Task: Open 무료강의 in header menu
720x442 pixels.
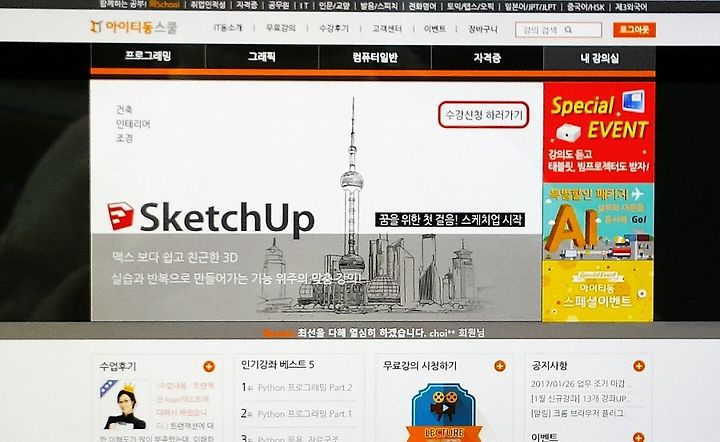Action: coord(281,28)
